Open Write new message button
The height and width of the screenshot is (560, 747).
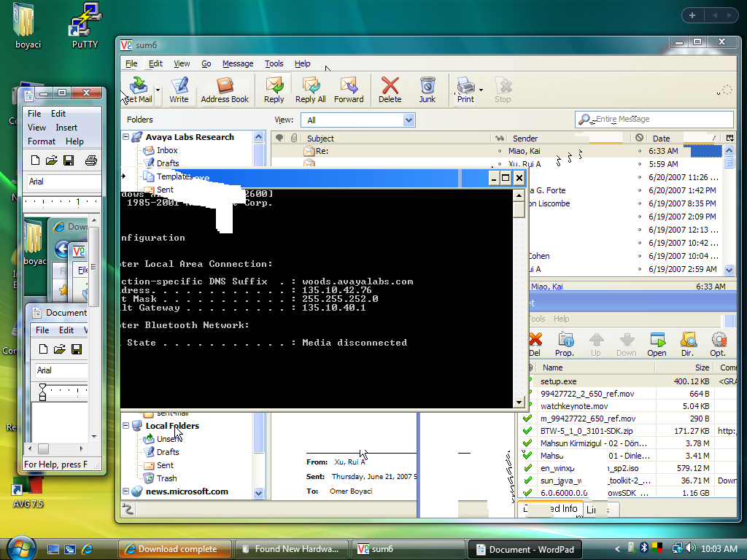click(x=179, y=90)
